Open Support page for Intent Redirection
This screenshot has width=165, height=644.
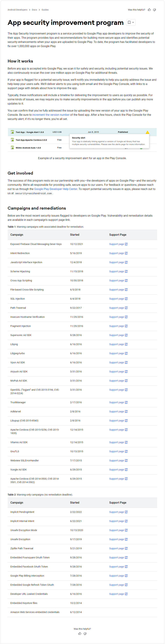coord(118,253)
